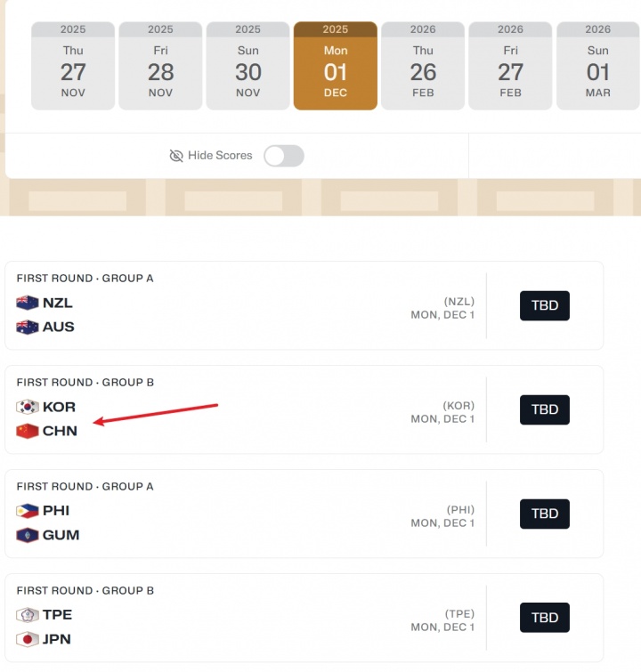Click the Philippines flag icon

(x=28, y=511)
